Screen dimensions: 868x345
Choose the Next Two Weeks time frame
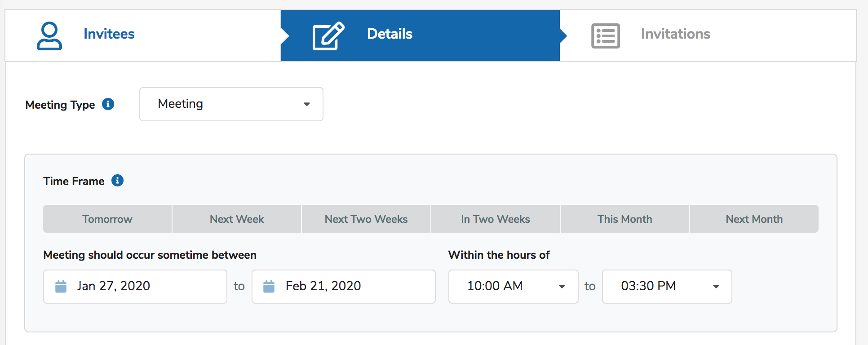[366, 219]
